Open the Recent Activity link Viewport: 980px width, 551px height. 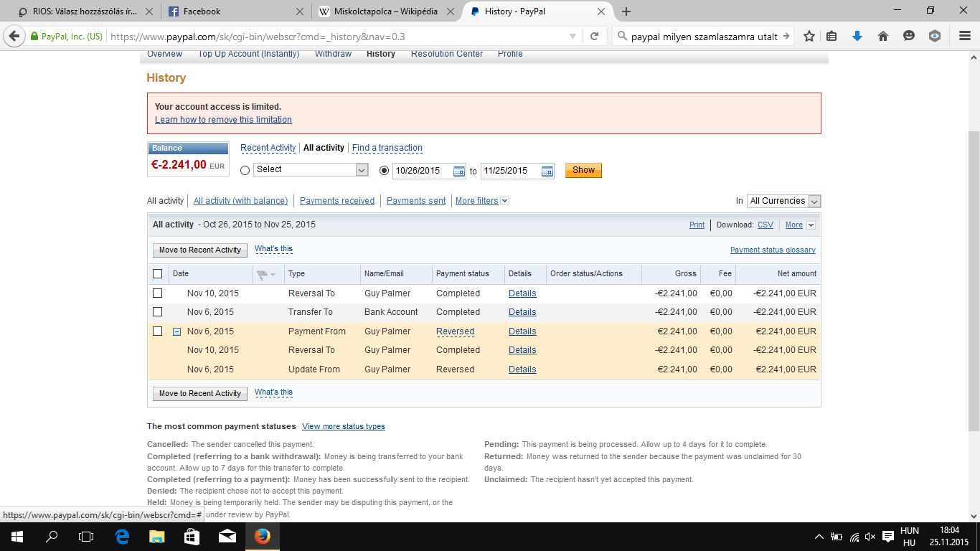[x=268, y=148]
